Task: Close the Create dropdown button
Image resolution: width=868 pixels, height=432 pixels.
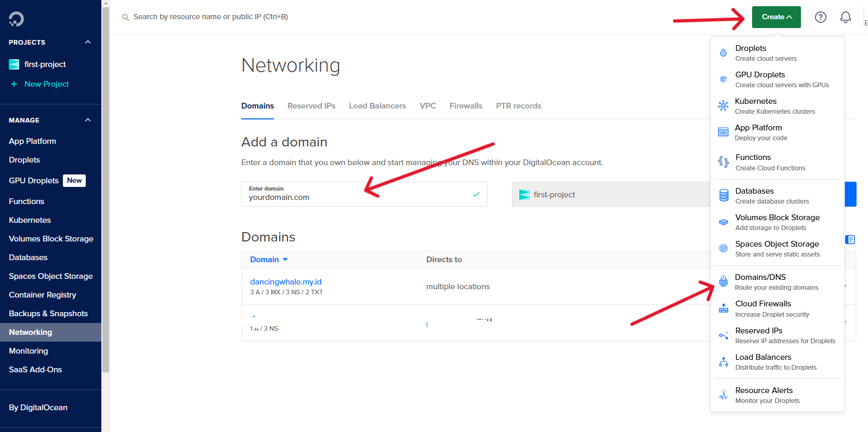Action: click(x=777, y=17)
